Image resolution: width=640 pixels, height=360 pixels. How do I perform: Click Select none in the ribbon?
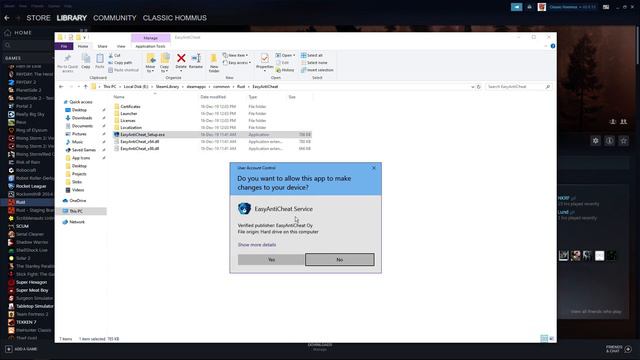pos(314,62)
